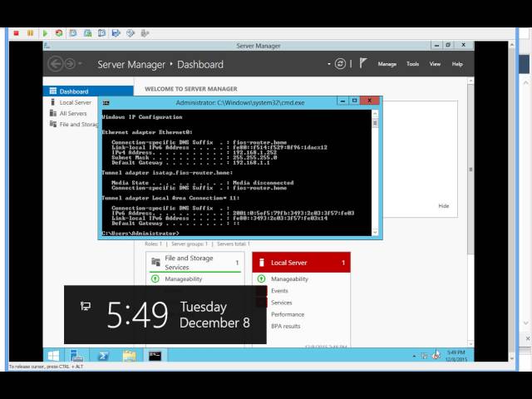Click the refresh icon in Server Manager

[340, 64]
